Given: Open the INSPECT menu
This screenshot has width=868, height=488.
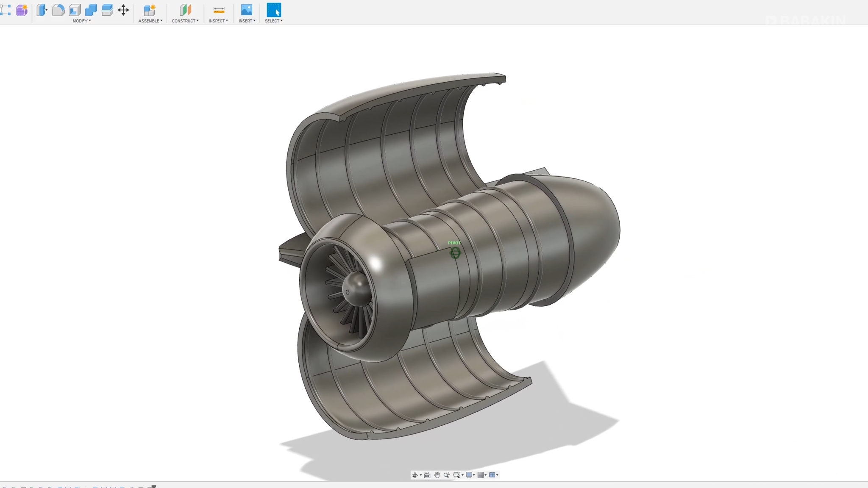Looking at the screenshot, I should pos(218,21).
